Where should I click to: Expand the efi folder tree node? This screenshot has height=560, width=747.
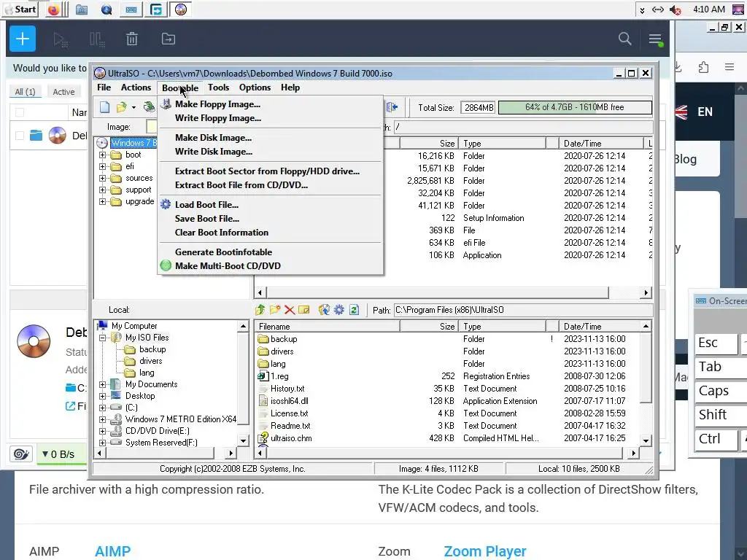[102, 167]
